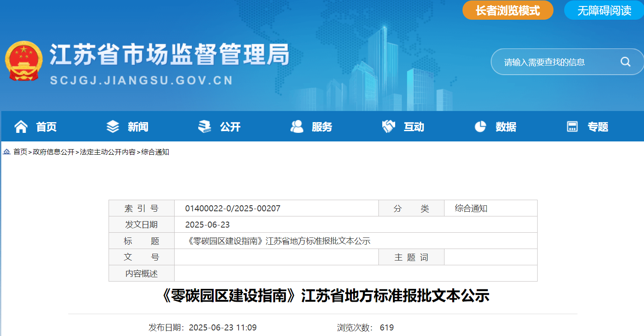Click the handshake icon beside 互动
This screenshot has width=644, height=336.
tap(388, 127)
